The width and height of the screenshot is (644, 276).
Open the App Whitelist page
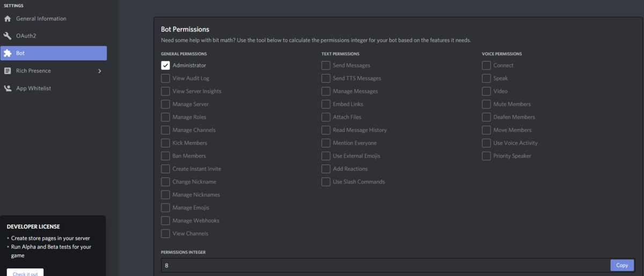(x=33, y=88)
